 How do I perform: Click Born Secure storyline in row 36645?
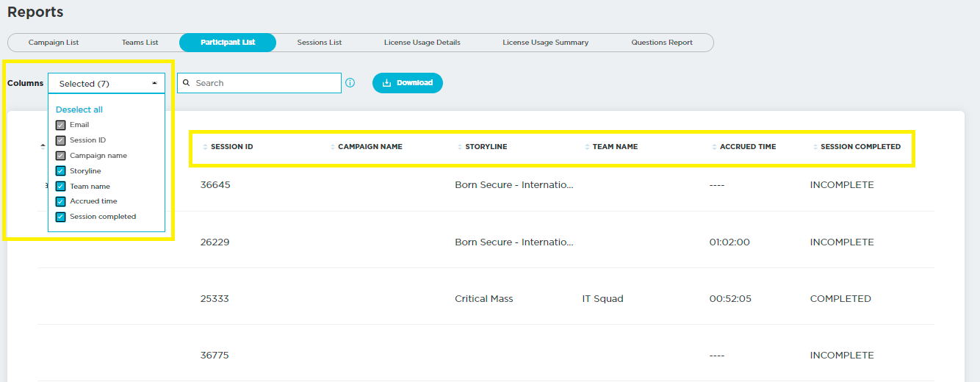(514, 185)
